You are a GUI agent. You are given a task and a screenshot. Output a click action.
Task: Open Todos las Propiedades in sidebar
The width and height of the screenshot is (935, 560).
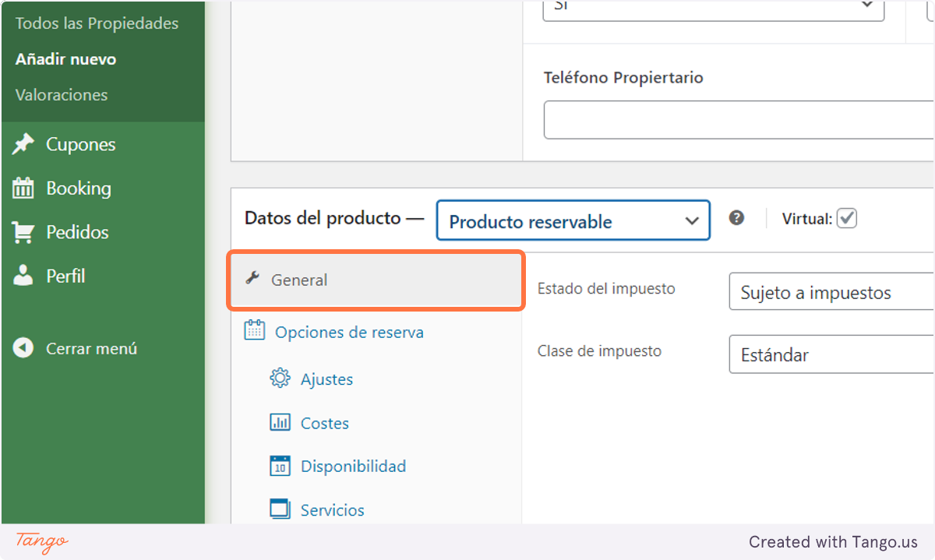pos(97,23)
